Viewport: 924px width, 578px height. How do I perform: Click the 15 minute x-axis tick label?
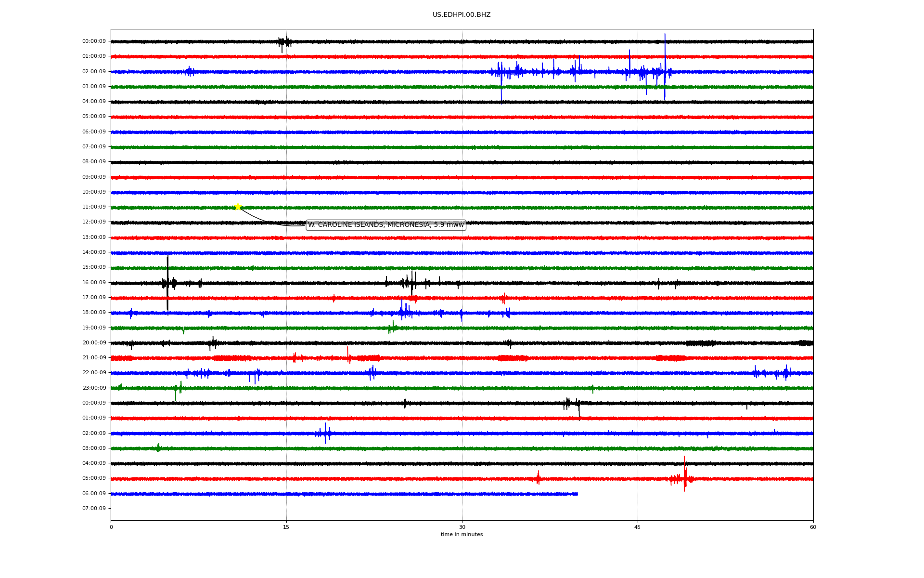(x=286, y=527)
